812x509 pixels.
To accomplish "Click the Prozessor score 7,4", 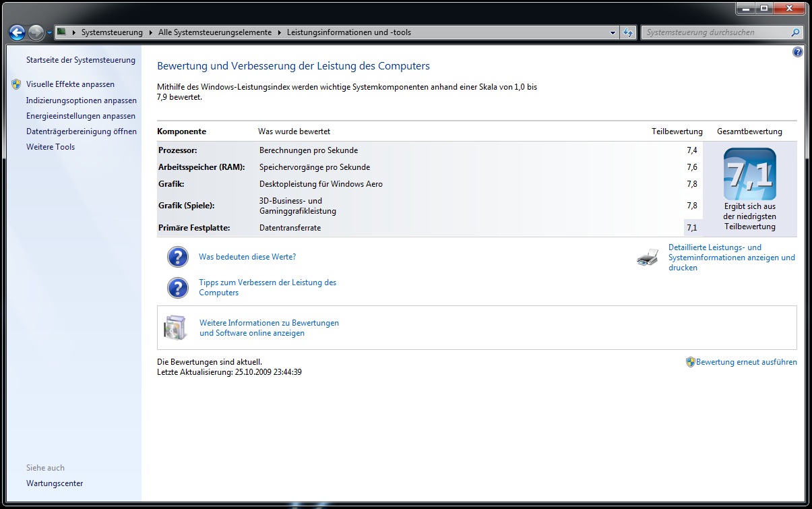I will point(692,150).
